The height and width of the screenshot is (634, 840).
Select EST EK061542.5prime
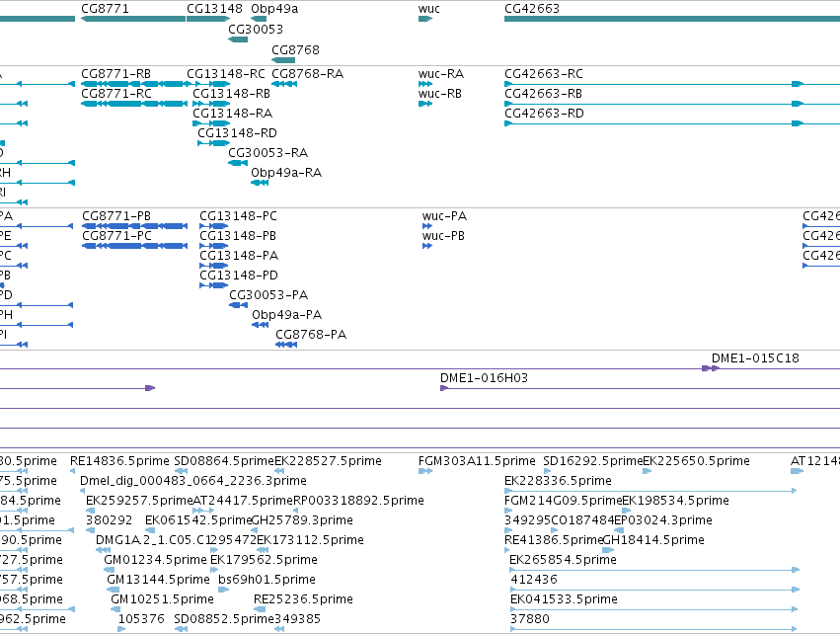click(x=198, y=520)
